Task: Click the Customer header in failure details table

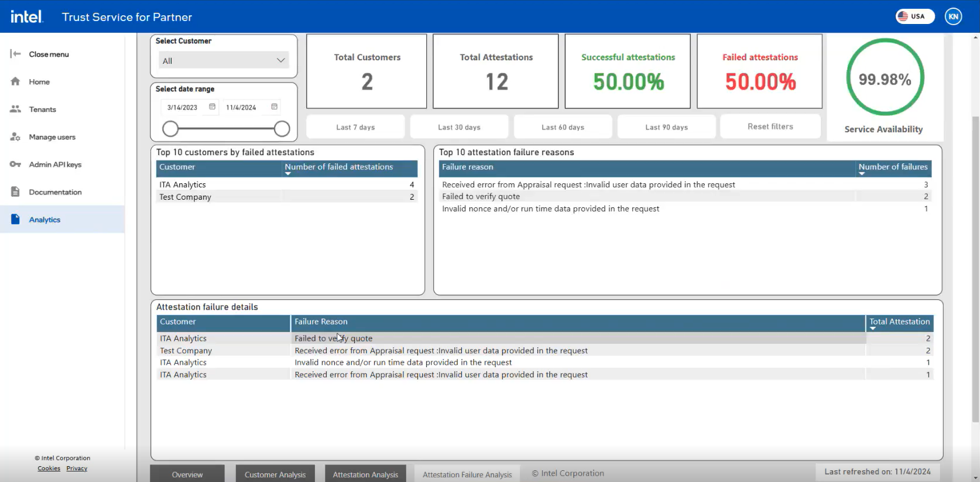Action: (x=223, y=323)
